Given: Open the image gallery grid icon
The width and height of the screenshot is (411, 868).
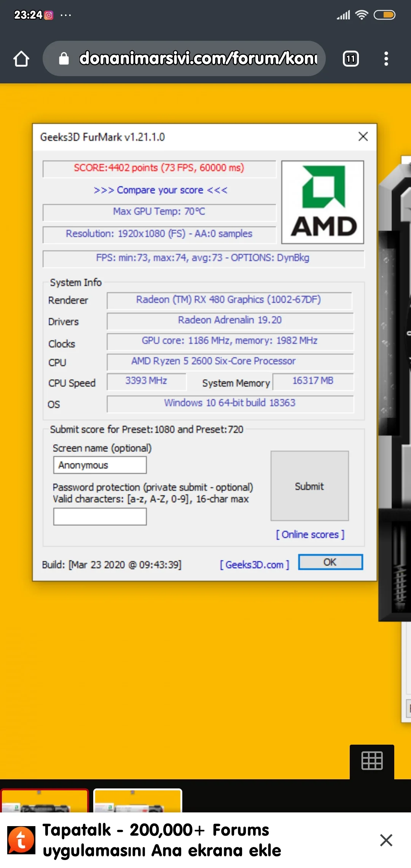Looking at the screenshot, I should [372, 761].
